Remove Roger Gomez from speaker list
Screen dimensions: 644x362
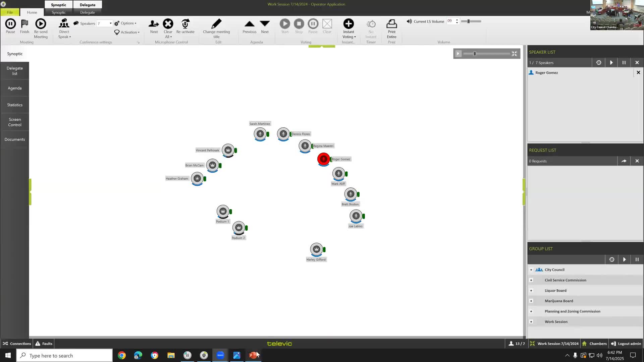pos(638,73)
